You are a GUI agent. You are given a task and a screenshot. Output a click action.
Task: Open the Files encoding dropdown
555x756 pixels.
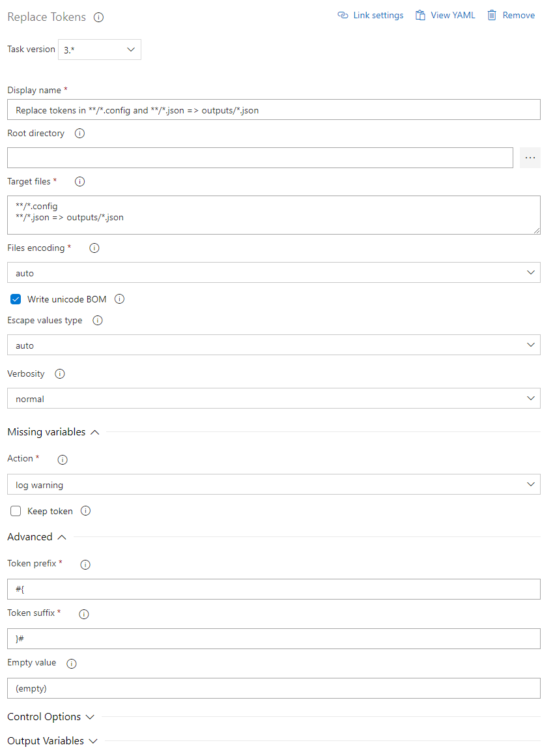click(x=274, y=272)
